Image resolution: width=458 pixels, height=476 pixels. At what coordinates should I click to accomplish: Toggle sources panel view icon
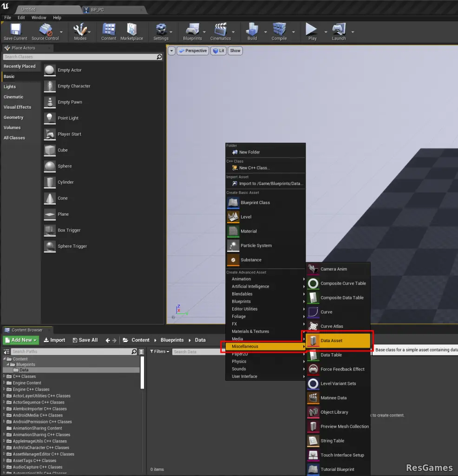click(x=7, y=351)
